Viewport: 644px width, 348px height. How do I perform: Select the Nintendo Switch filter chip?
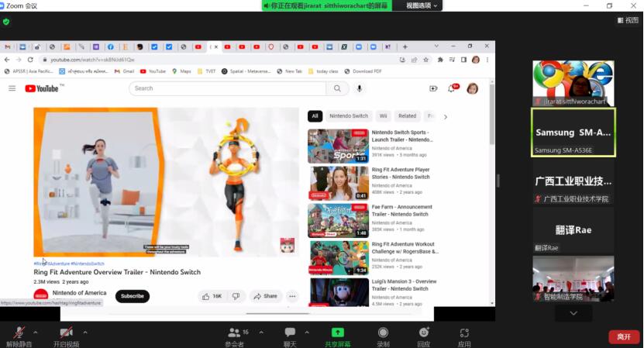click(x=349, y=115)
